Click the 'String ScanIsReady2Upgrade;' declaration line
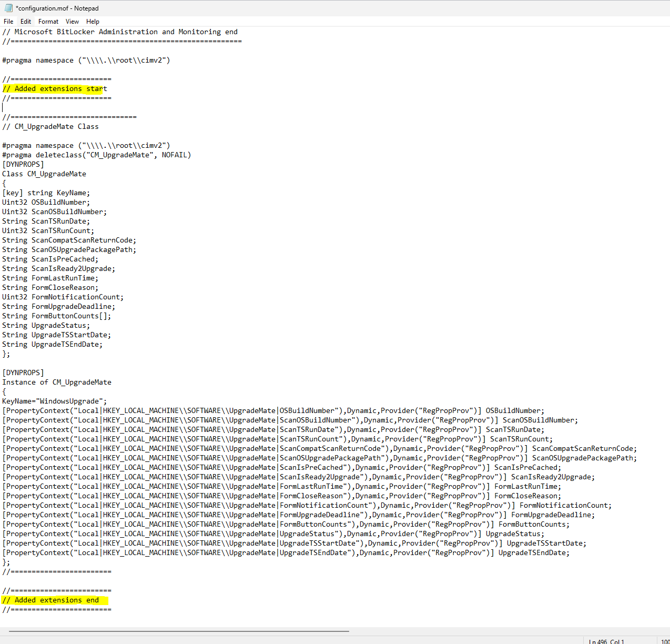Viewport: 670px width, 644px height. pyautogui.click(x=59, y=269)
